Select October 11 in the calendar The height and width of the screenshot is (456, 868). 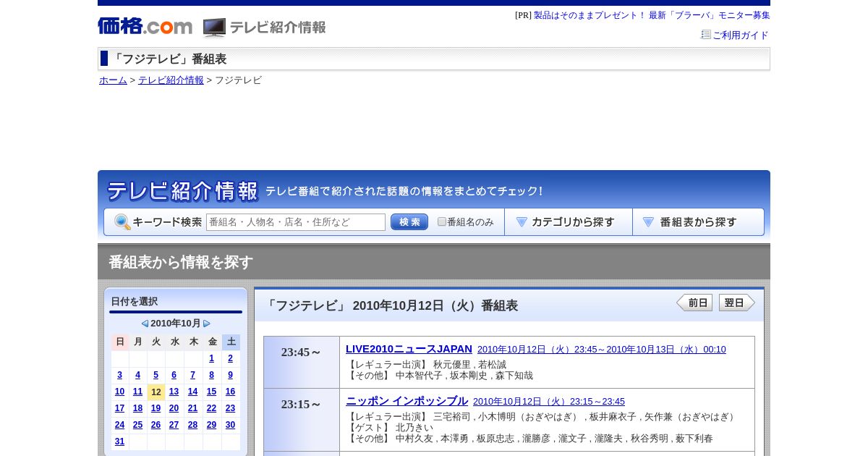point(137,392)
